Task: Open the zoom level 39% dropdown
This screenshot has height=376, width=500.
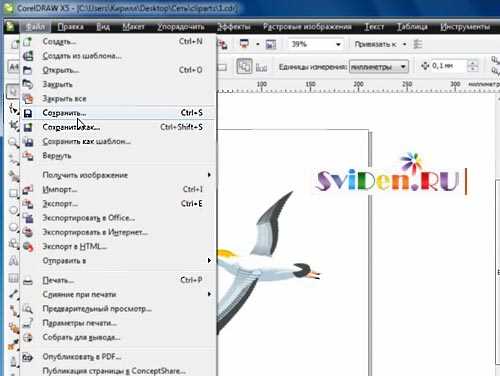Action: click(x=338, y=44)
